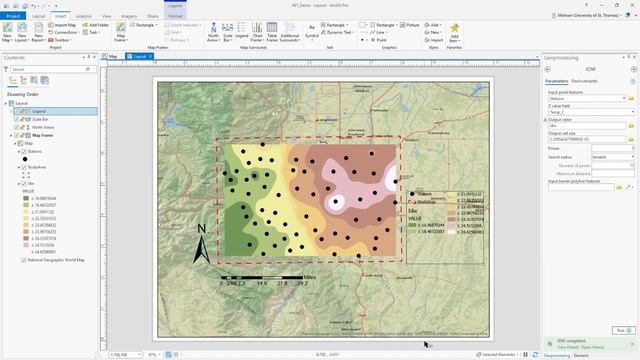Toggle visibility of Stations layer

pyautogui.click(x=24, y=151)
